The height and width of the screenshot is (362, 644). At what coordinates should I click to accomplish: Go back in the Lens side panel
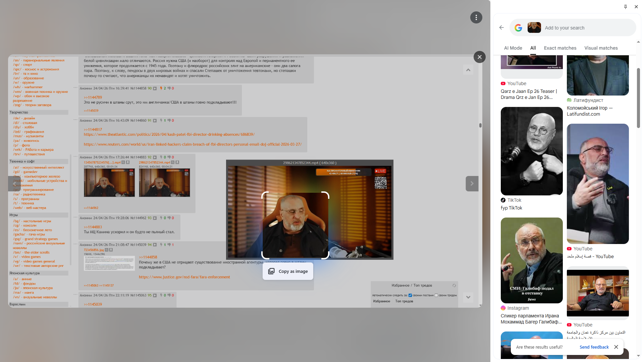501,27
